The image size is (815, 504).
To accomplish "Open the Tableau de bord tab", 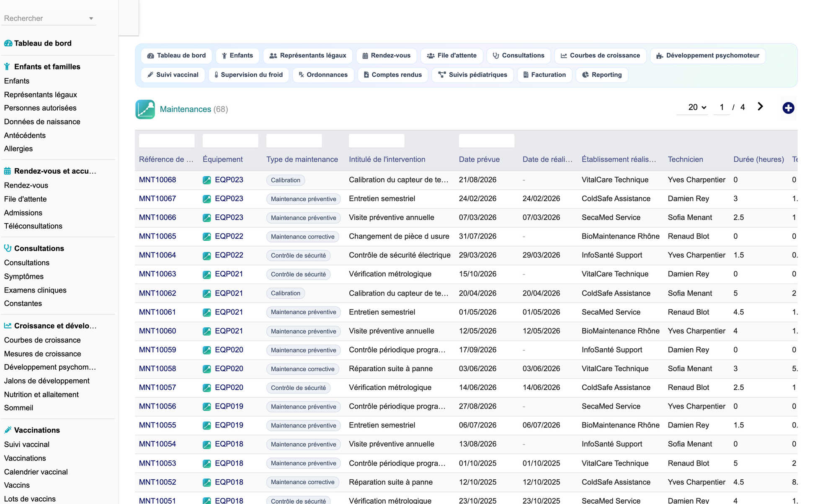I will click(176, 56).
